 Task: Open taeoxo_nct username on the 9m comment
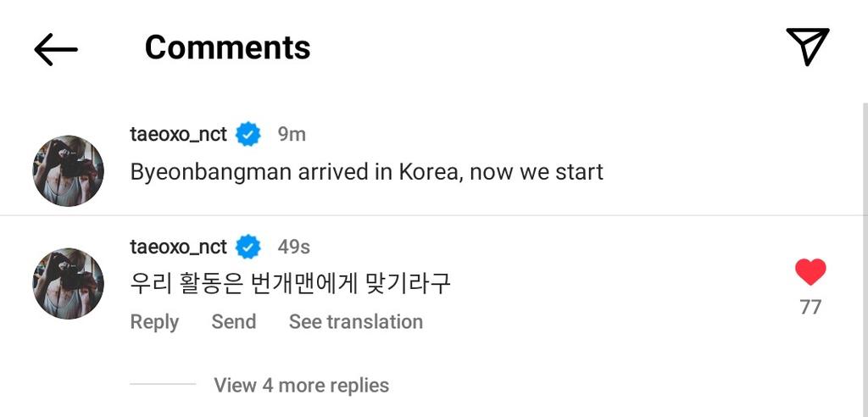(x=178, y=134)
